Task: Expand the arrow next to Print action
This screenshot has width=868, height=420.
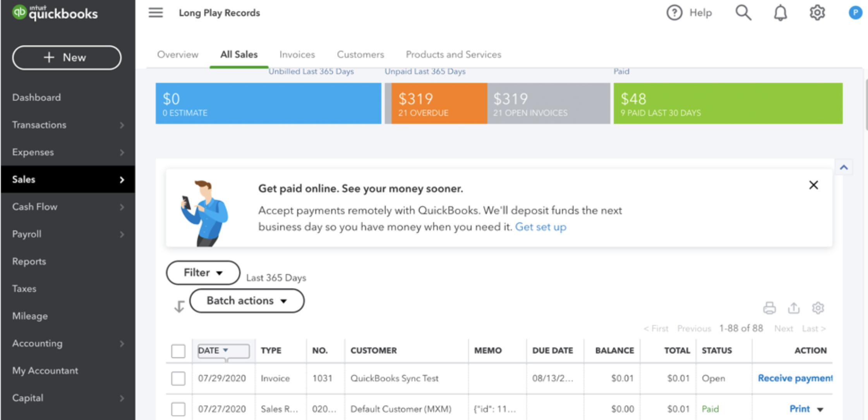Action: click(x=820, y=409)
